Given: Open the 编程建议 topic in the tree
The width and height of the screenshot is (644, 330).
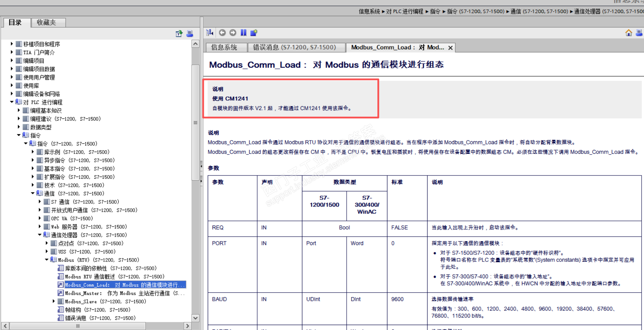Looking at the screenshot, I should pyautogui.click(x=66, y=119).
